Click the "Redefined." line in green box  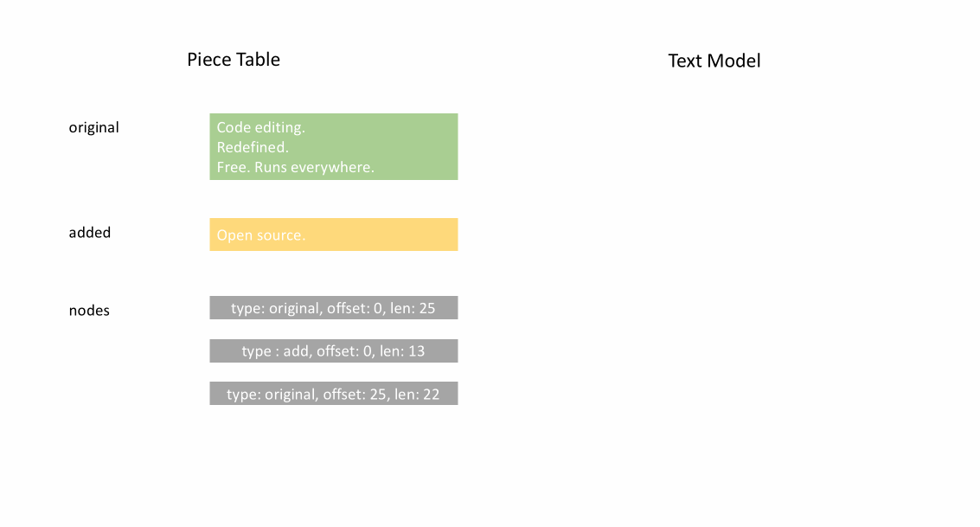click(253, 147)
